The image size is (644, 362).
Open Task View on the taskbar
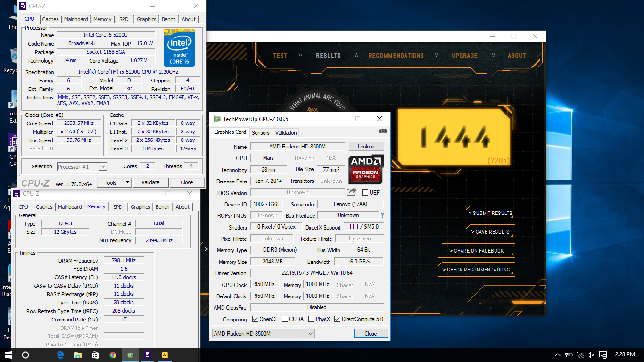click(x=43, y=355)
